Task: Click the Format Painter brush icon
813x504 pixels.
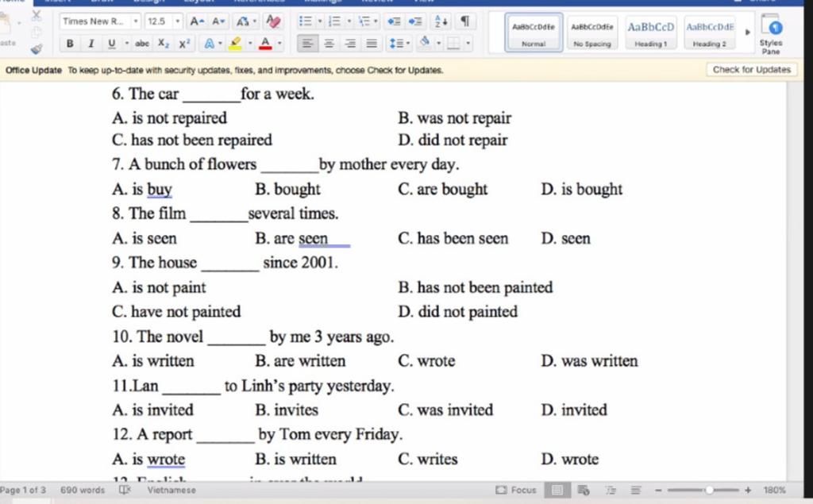Action: pos(37,49)
